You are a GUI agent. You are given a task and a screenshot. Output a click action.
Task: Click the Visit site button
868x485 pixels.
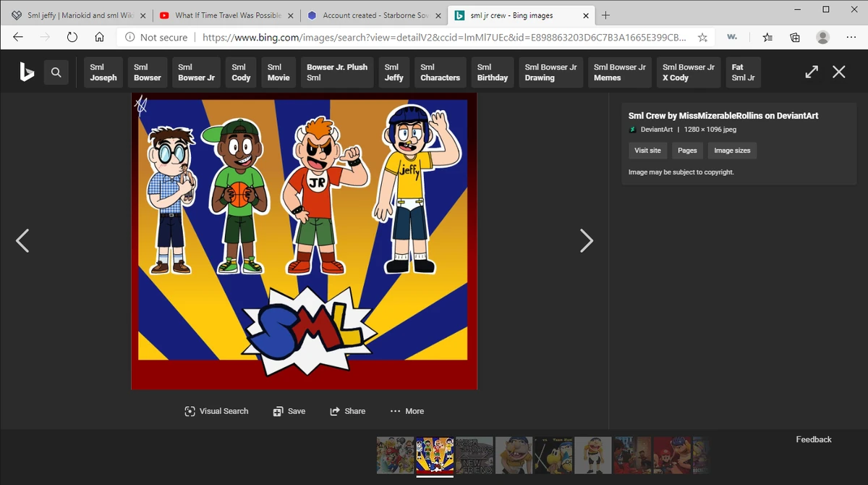(x=647, y=151)
